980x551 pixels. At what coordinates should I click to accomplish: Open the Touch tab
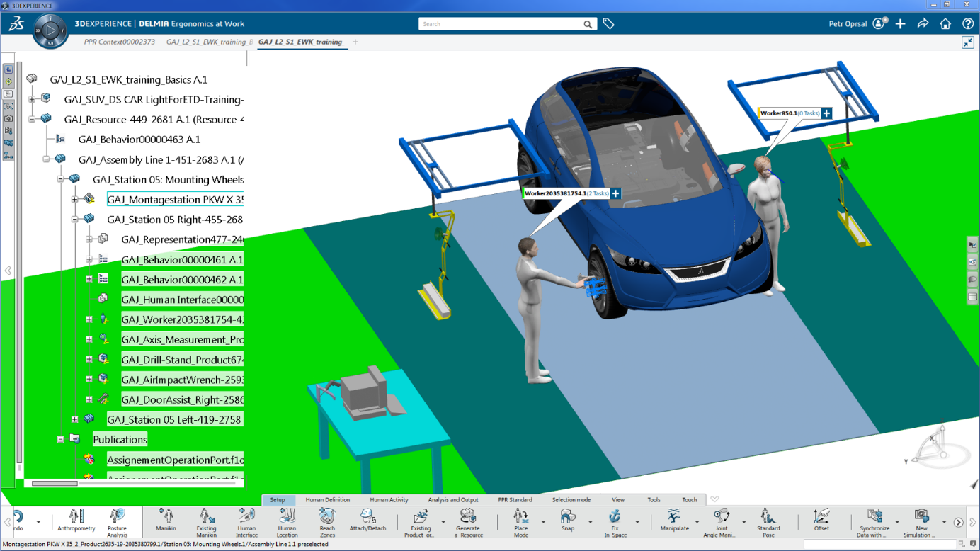tap(689, 500)
